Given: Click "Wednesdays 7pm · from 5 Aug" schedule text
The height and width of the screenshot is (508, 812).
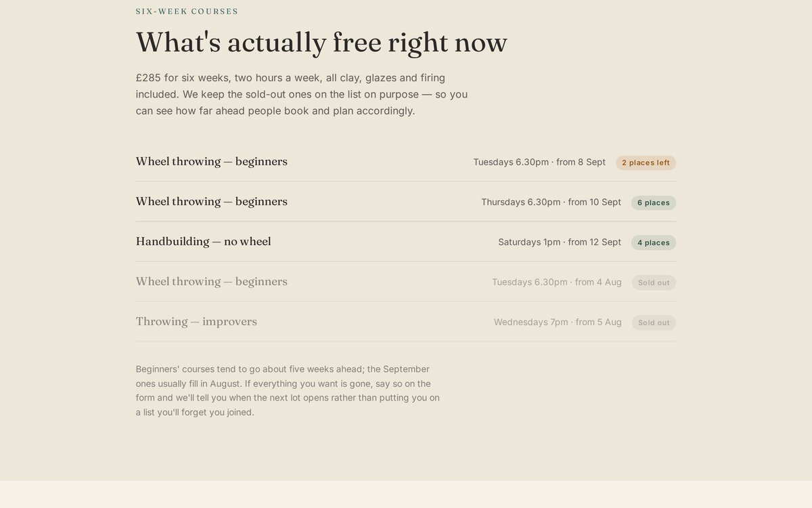Looking at the screenshot, I should click(558, 322).
